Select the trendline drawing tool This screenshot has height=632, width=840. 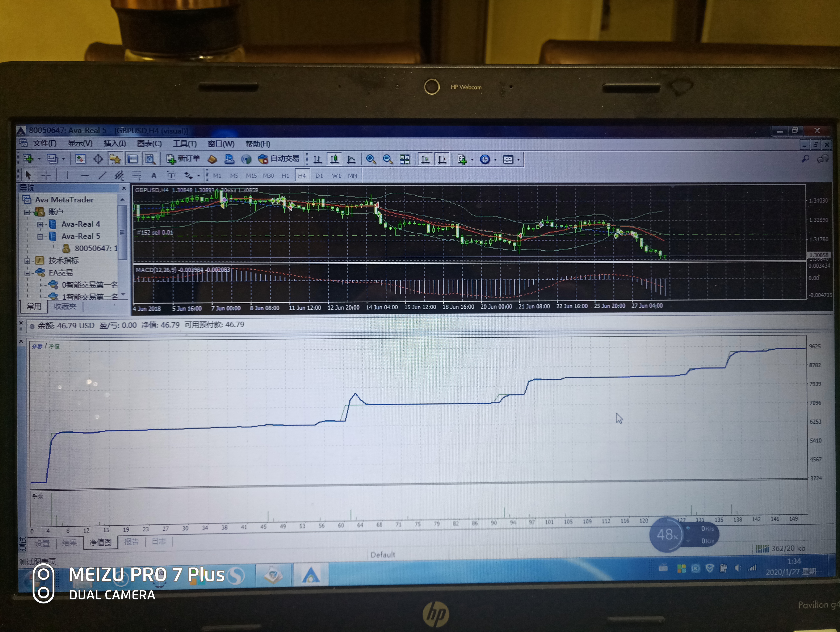click(102, 175)
